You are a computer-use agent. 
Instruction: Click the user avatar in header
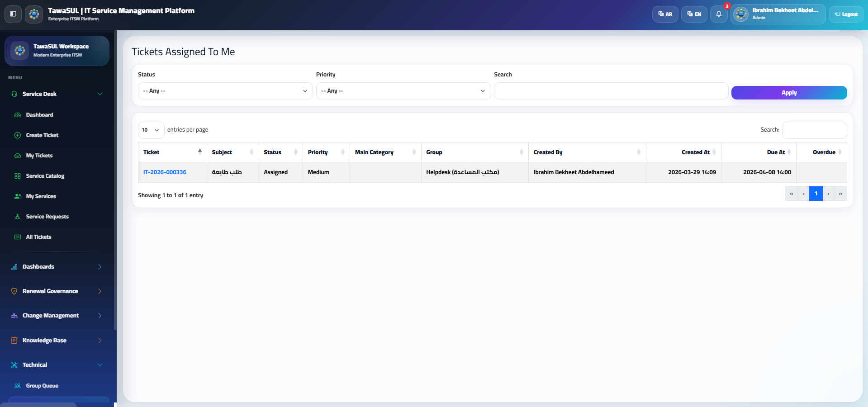point(741,14)
